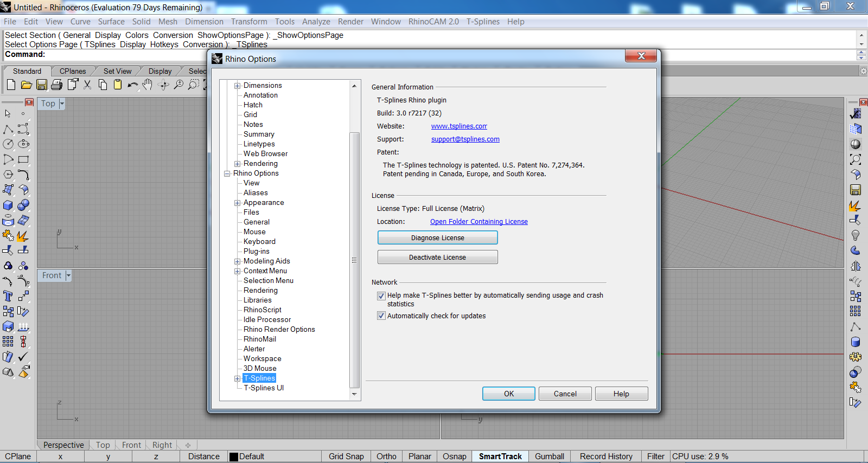This screenshot has width=868, height=463.
Task: Open the Top viewport dropdown arrow
Action: [62, 104]
